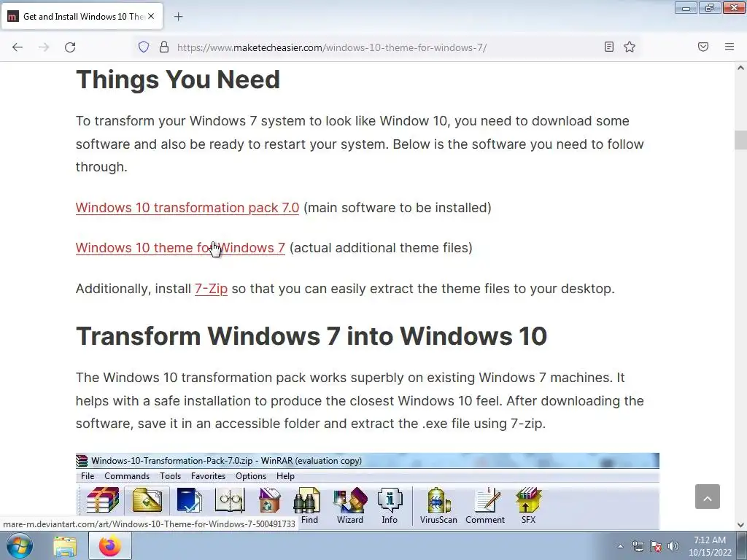Viewport: 747px width, 560px height.
Task: Click the forward navigation arrow
Action: point(44,47)
